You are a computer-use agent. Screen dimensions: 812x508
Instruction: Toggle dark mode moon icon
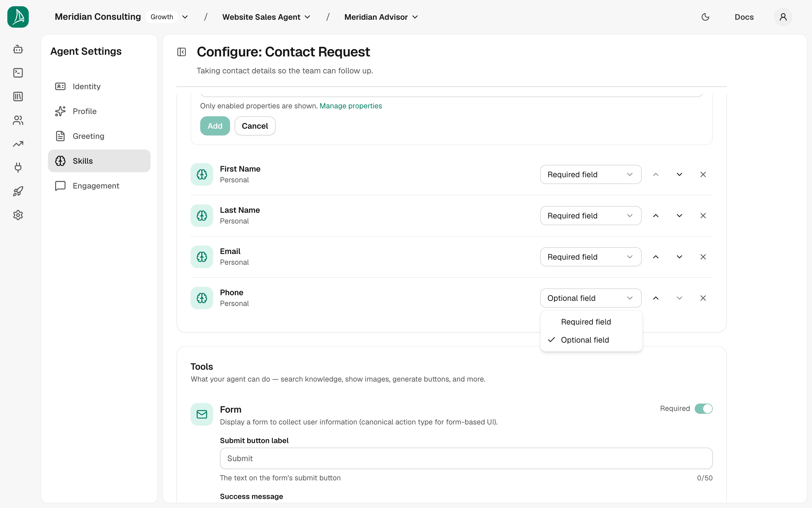pyautogui.click(x=705, y=17)
